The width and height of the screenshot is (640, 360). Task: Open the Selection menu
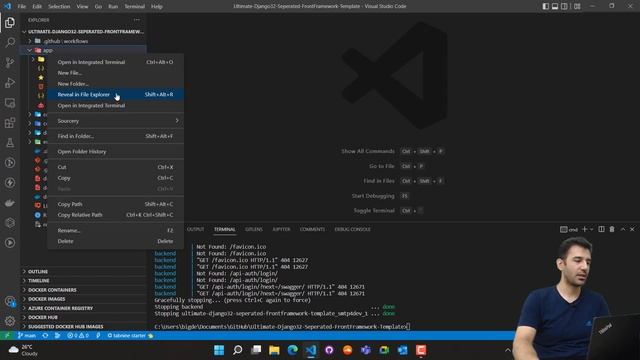click(59, 7)
